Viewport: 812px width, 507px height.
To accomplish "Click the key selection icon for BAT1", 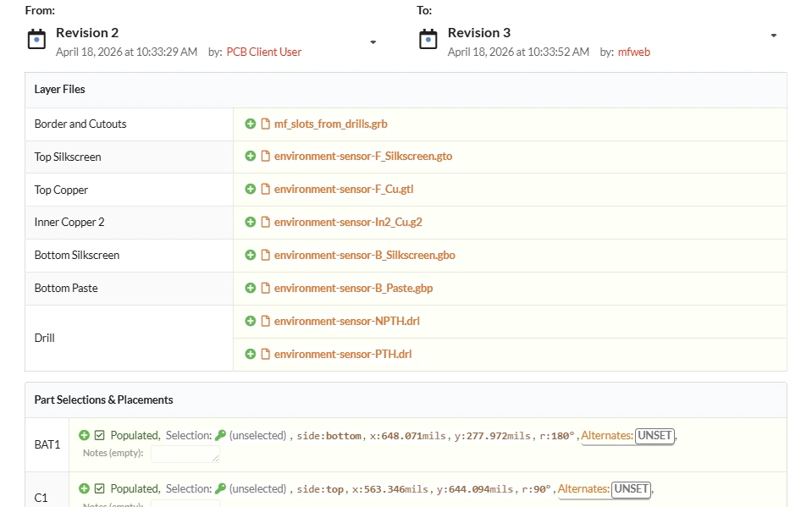I will pyautogui.click(x=221, y=435).
